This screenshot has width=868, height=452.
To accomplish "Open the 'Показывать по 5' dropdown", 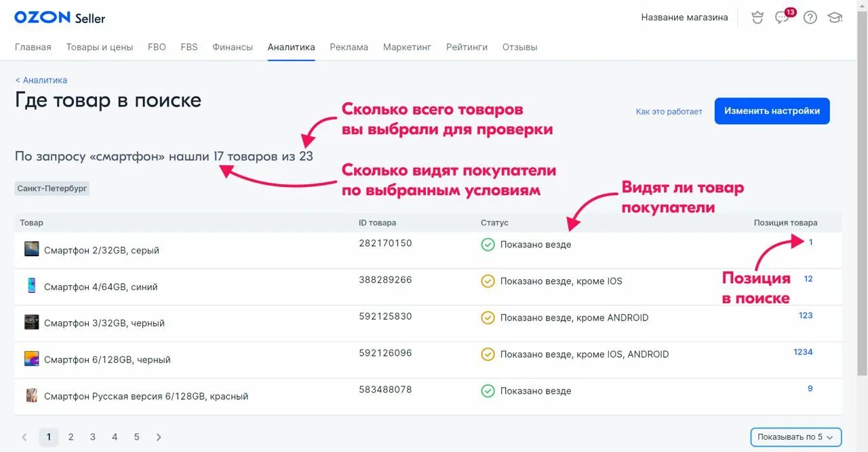I will coord(795,436).
